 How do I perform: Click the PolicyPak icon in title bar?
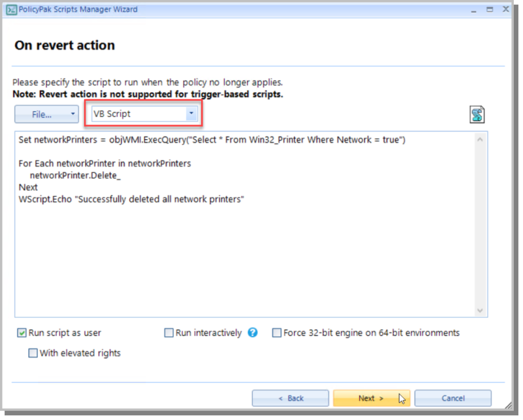(11, 9)
